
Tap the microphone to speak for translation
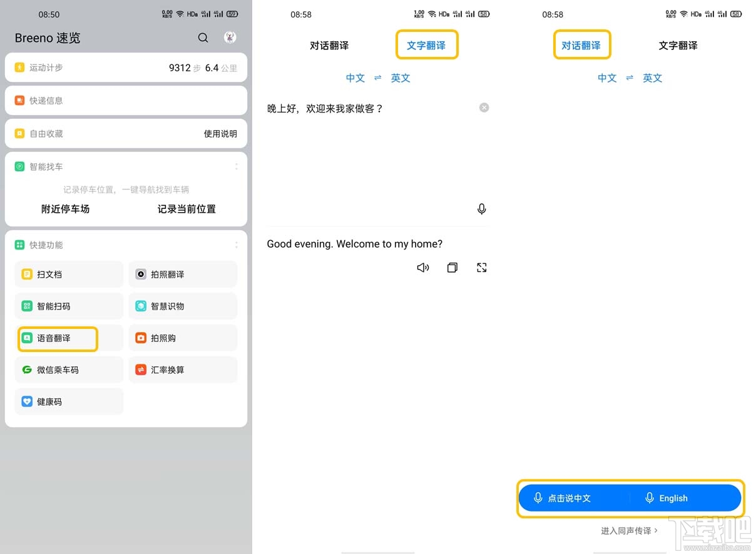click(481, 208)
